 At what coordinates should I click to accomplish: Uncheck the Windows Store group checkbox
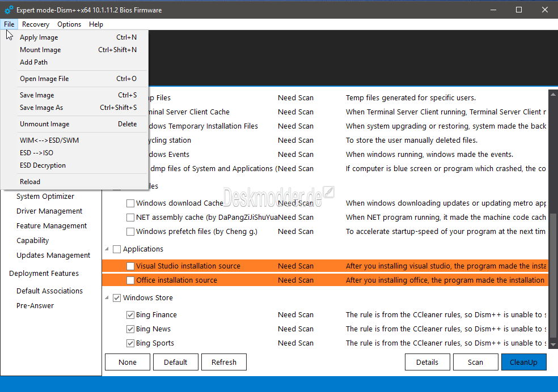[117, 298]
